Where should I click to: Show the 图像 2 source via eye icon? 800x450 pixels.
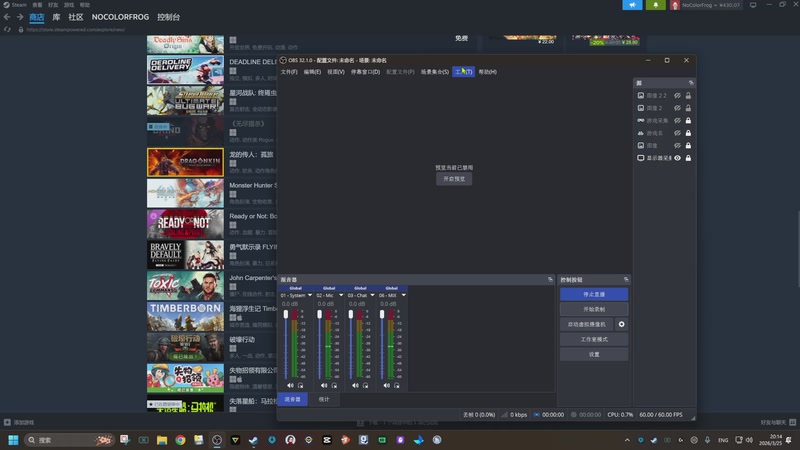[x=677, y=108]
